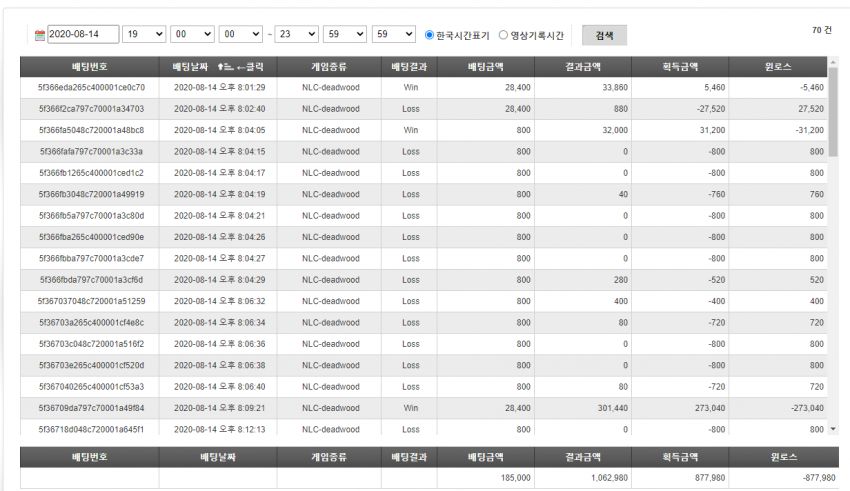
Task: Open the end minute dropdown showing 59
Action: click(345, 34)
